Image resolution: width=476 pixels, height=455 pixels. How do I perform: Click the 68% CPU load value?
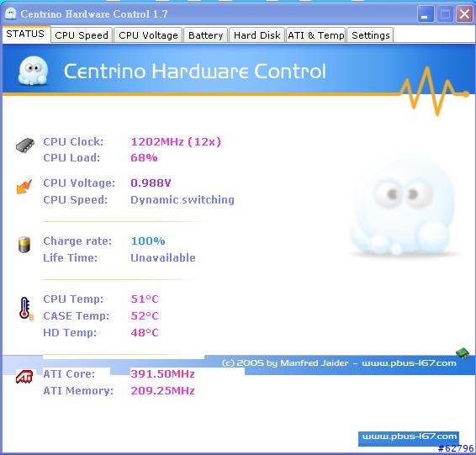pos(144,158)
